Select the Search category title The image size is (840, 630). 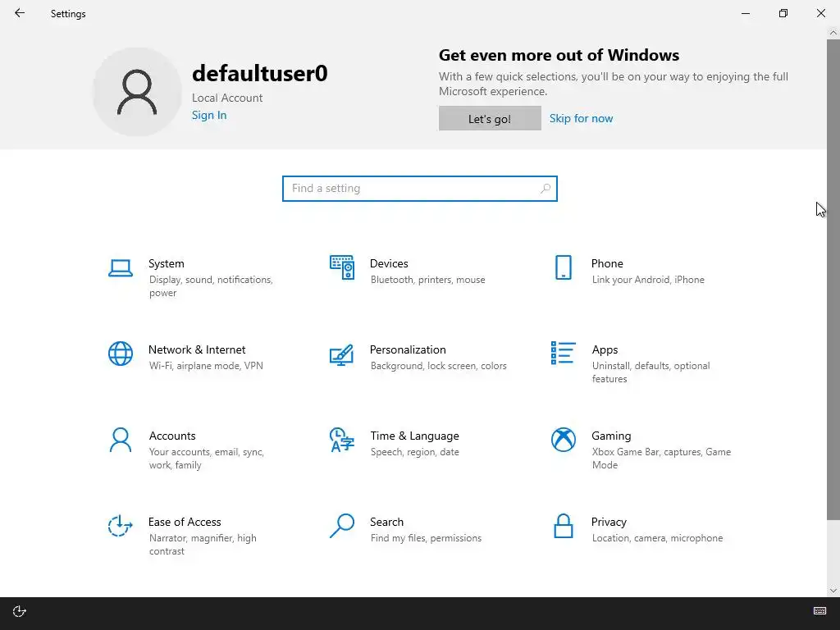click(386, 522)
